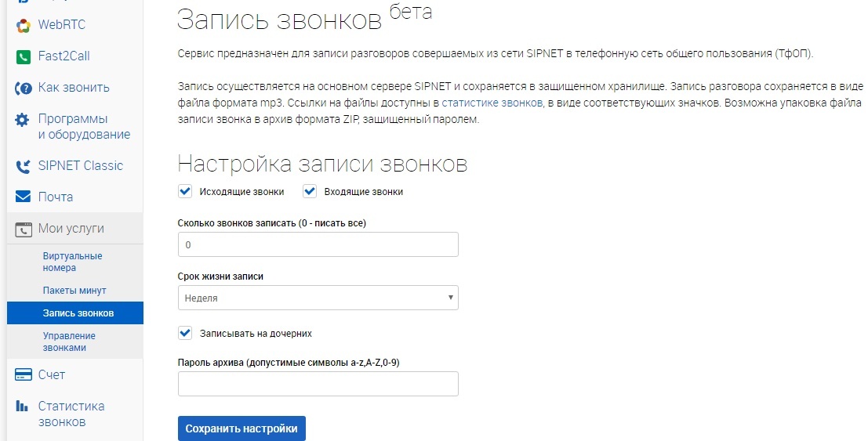This screenshot has height=441, width=868.
Task: Select Пакеты минут in the sidebar
Action: tap(74, 291)
